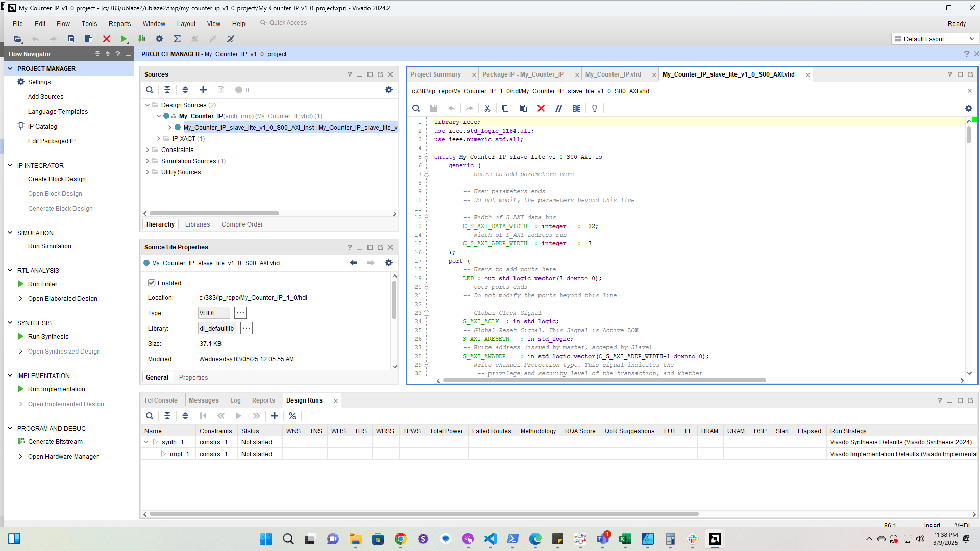Open Sources panel settings gear
Screen dimensions: 980x551
pyautogui.click(x=389, y=90)
